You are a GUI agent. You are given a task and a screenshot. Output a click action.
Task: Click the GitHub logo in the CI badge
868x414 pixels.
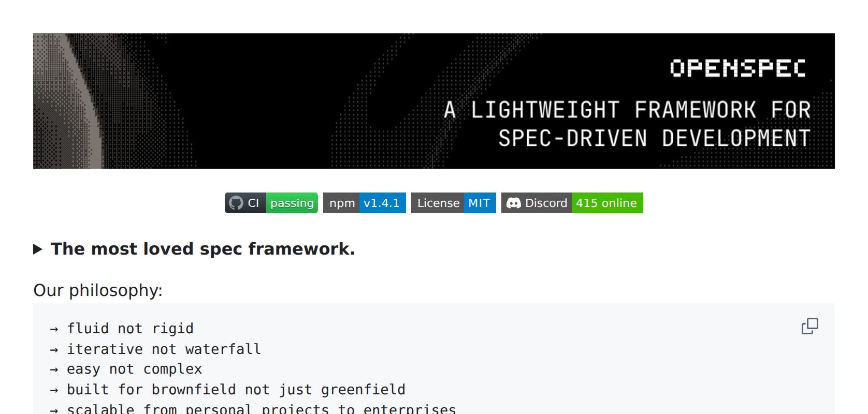tap(236, 203)
